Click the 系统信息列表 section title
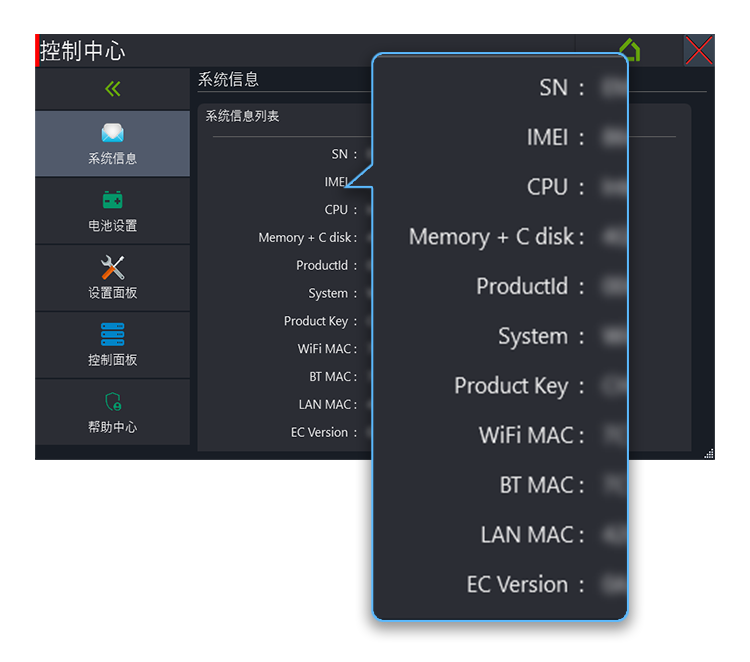 242,116
